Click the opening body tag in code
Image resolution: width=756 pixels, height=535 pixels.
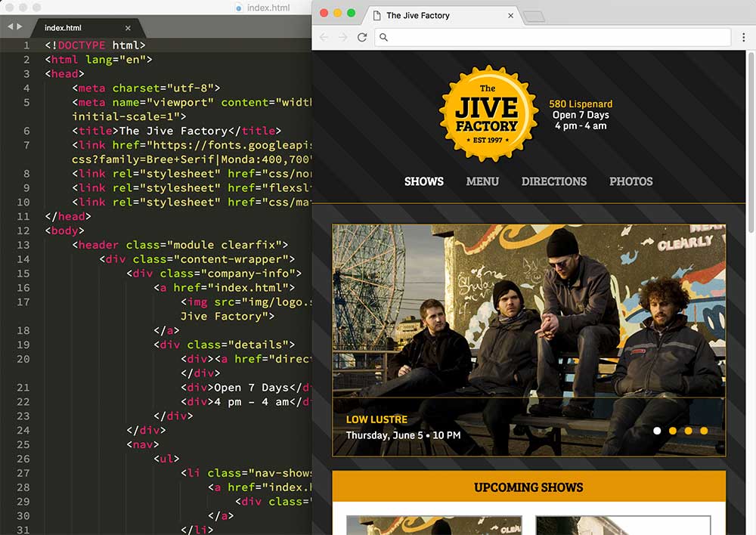[64, 230]
